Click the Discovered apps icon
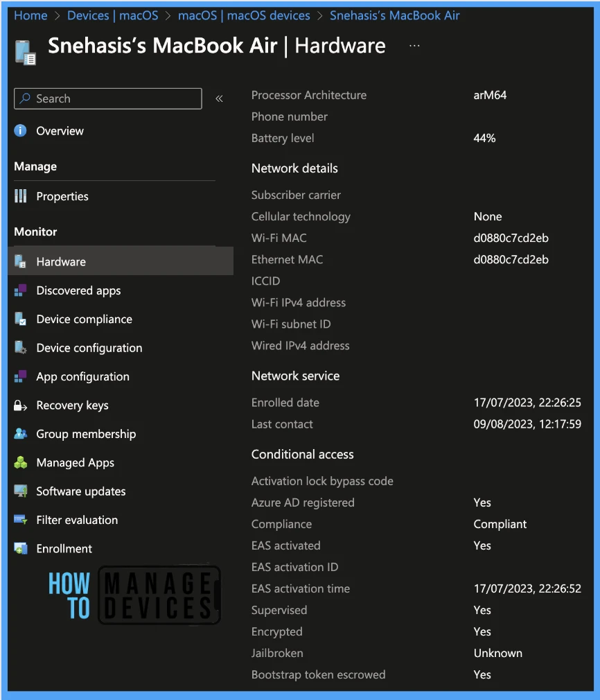600x700 pixels. 21,290
